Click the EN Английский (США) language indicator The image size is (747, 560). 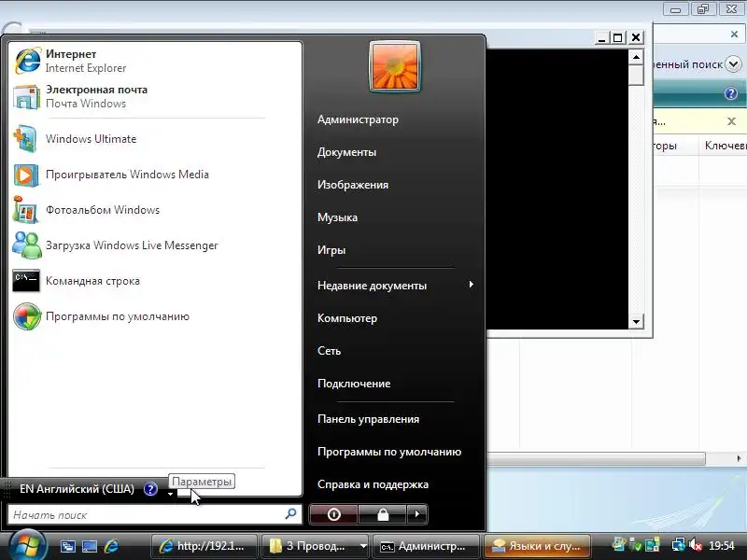pos(77,489)
